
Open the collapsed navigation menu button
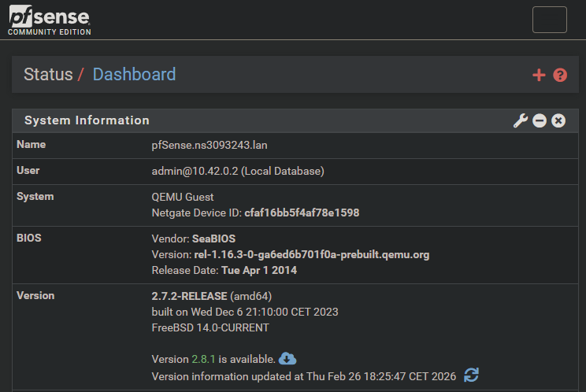[x=550, y=20]
